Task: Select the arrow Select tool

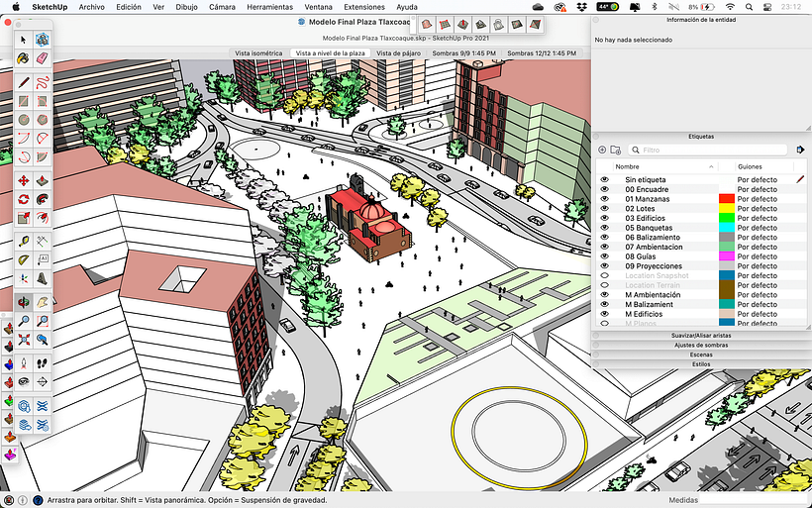Action: click(24, 40)
